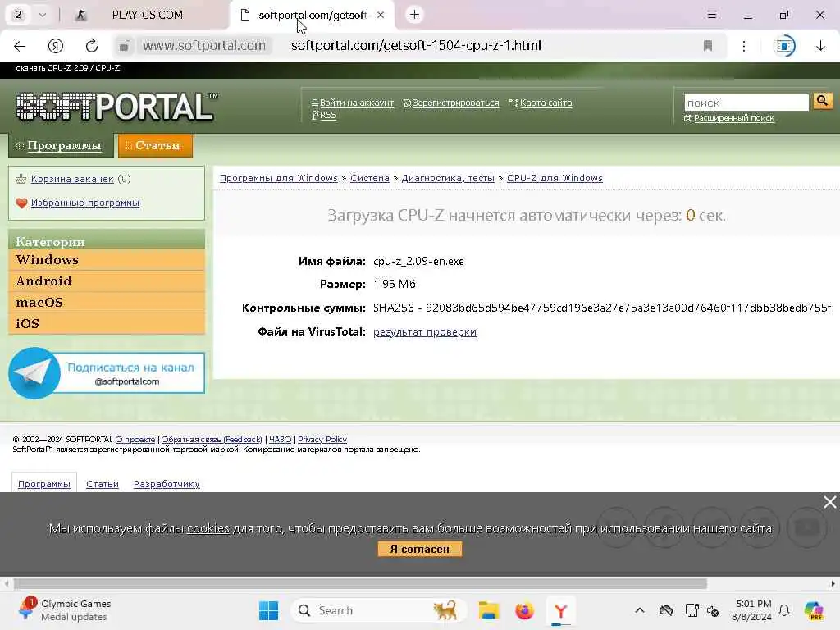The height and width of the screenshot is (630, 840).
Task: Bookmark this page with the bookmark icon
Action: 708,46
